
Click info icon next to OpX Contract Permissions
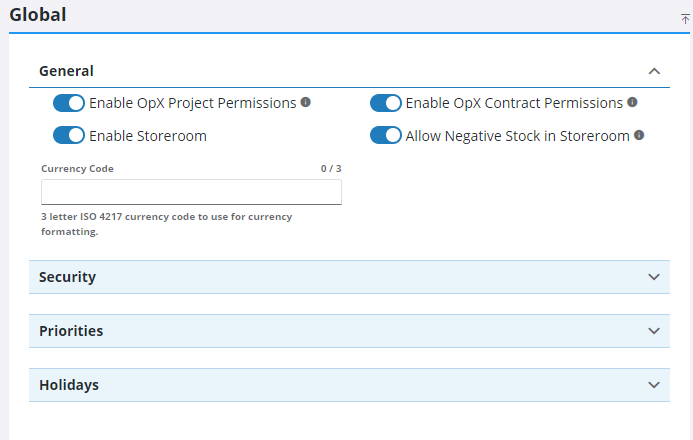pos(632,102)
